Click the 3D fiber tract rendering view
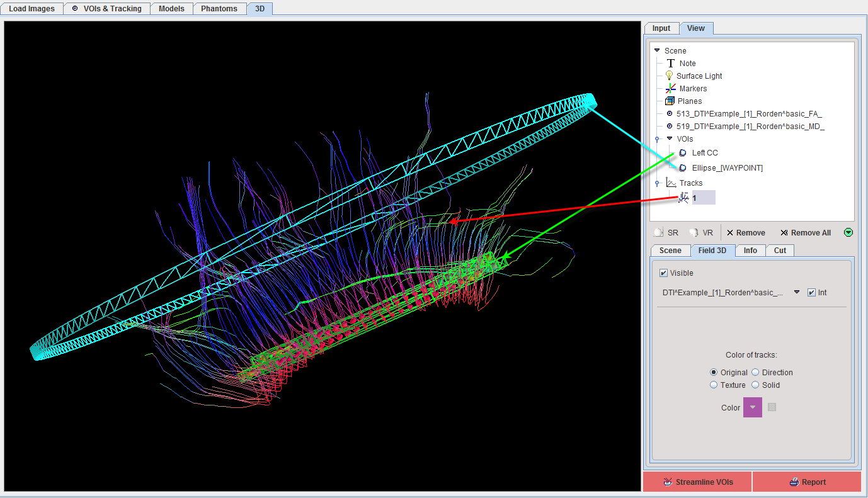 [323, 256]
